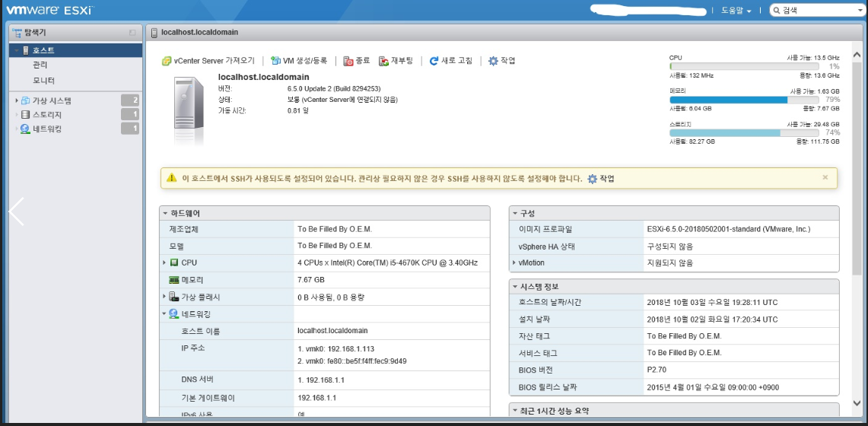This screenshot has height=426, width=868.
Task: Click the 작업 gear icon in toolbar
Action: 493,61
